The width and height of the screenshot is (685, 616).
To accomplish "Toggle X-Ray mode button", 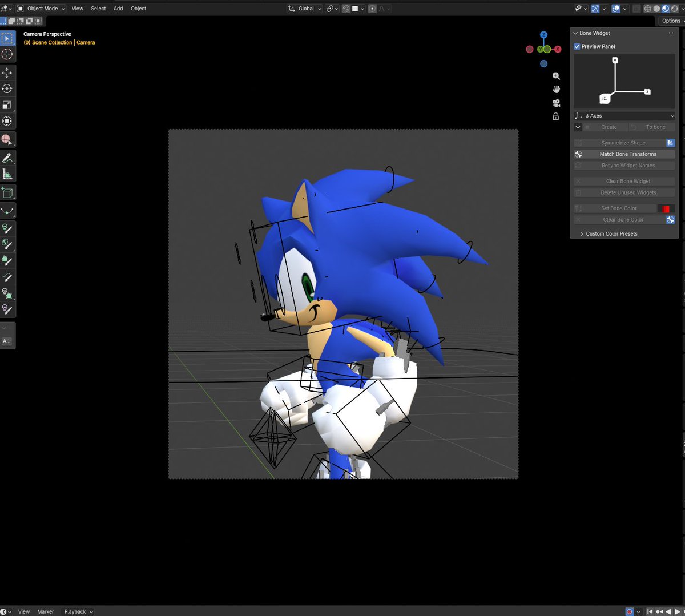I will (636, 9).
